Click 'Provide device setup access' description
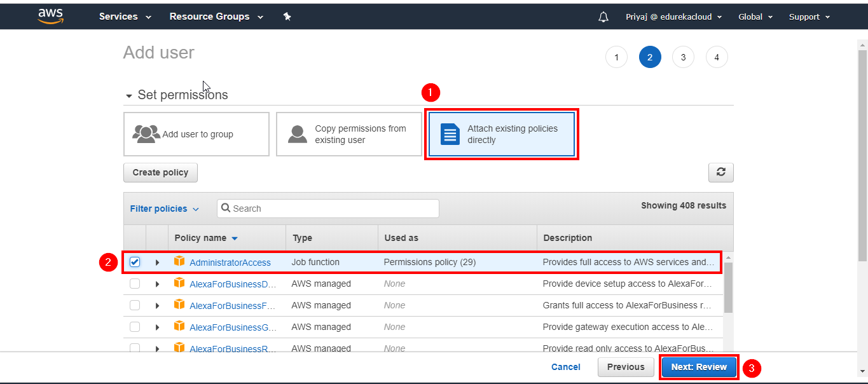The image size is (868, 384). coord(627,284)
